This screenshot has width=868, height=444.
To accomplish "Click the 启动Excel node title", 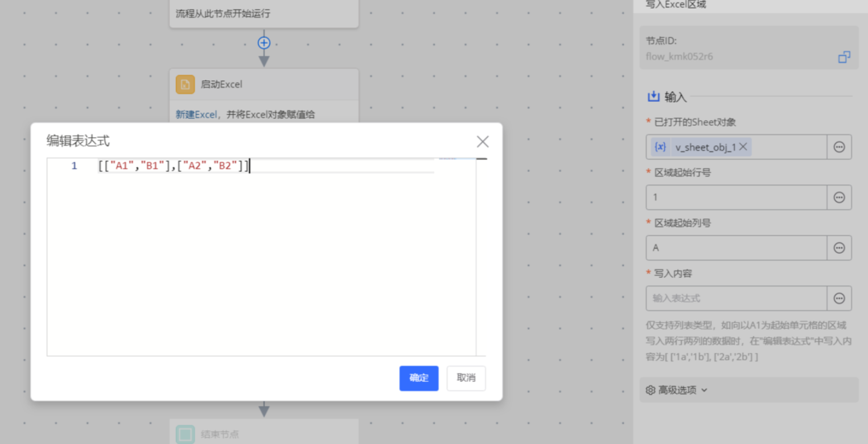I will coord(221,84).
